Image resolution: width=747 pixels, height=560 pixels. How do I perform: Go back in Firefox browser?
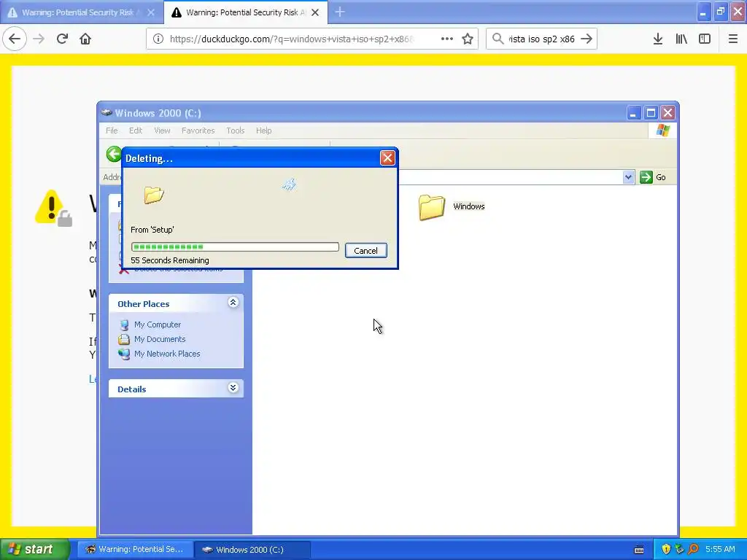(x=15, y=39)
